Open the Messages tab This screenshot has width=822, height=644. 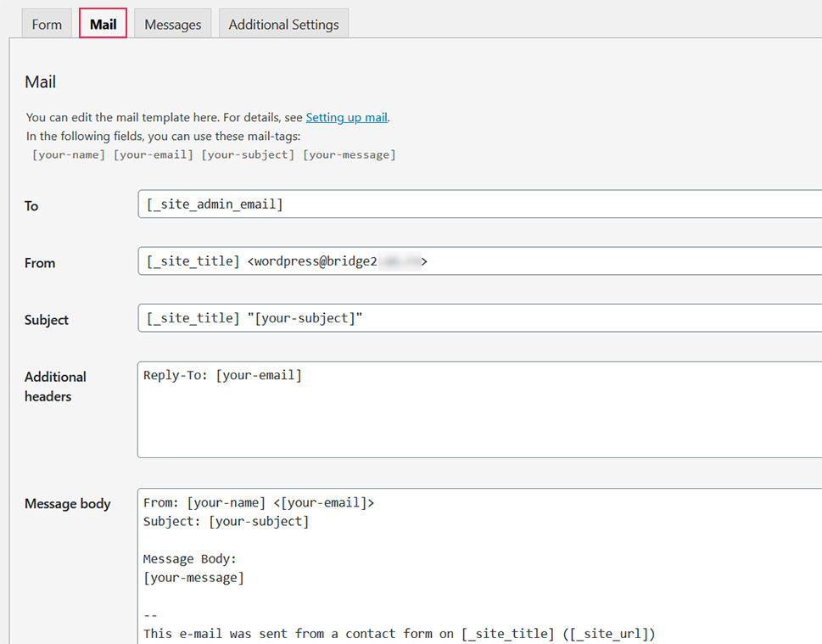(172, 24)
